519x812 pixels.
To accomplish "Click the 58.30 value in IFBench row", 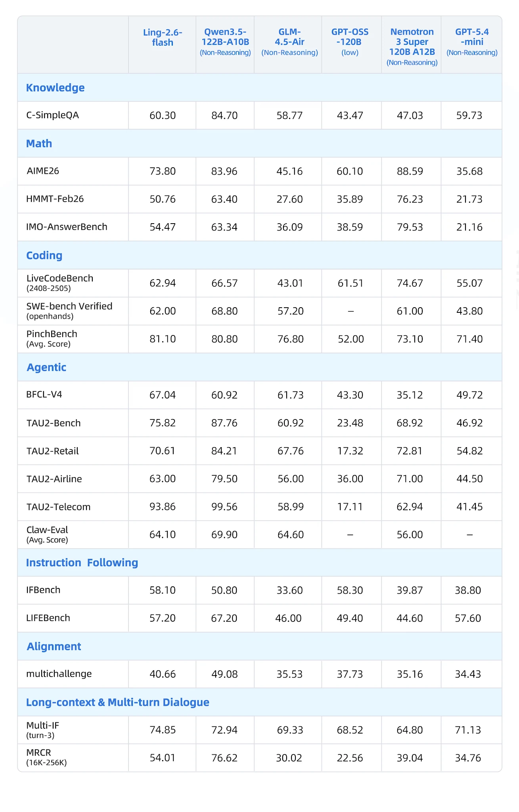I will point(350,590).
